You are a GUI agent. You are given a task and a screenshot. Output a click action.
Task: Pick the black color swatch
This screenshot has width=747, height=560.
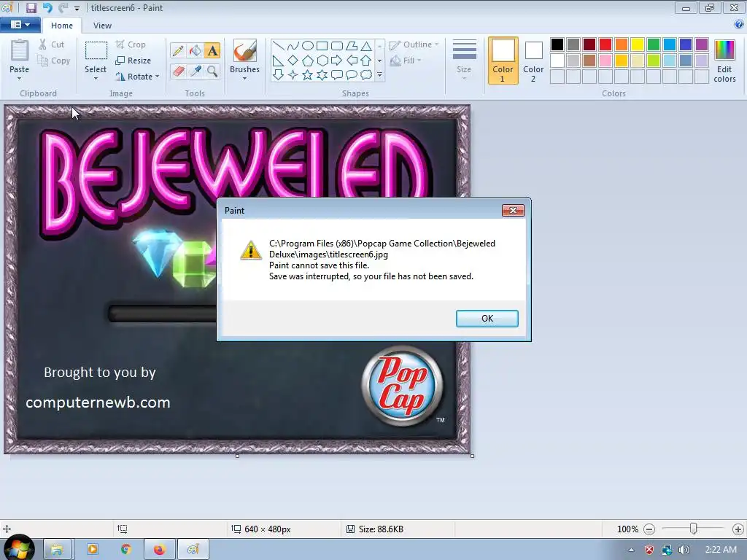(x=557, y=44)
